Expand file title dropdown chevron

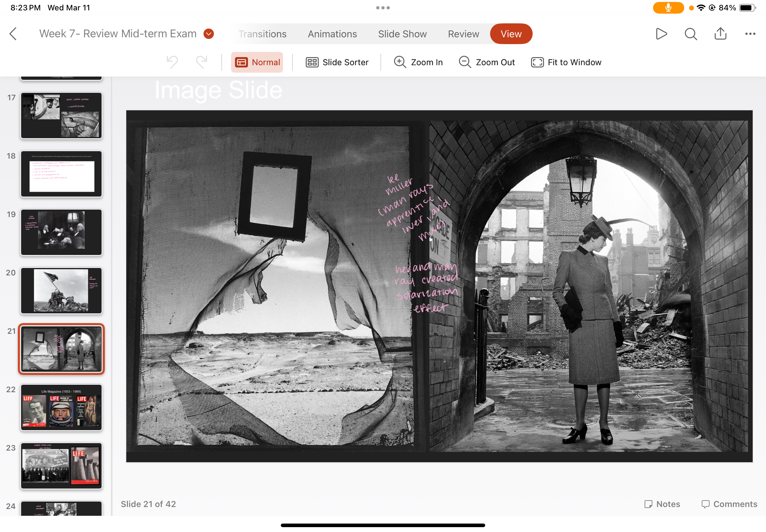(x=209, y=34)
